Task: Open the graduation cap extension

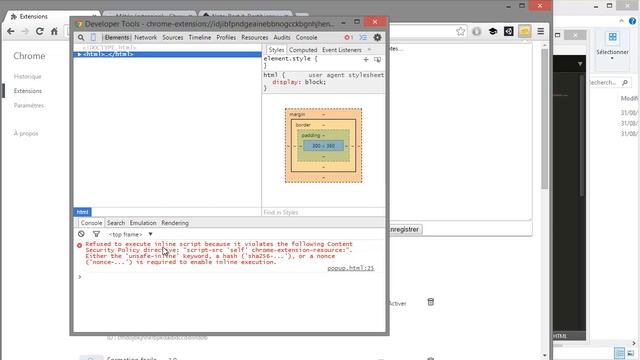Action: point(493,31)
